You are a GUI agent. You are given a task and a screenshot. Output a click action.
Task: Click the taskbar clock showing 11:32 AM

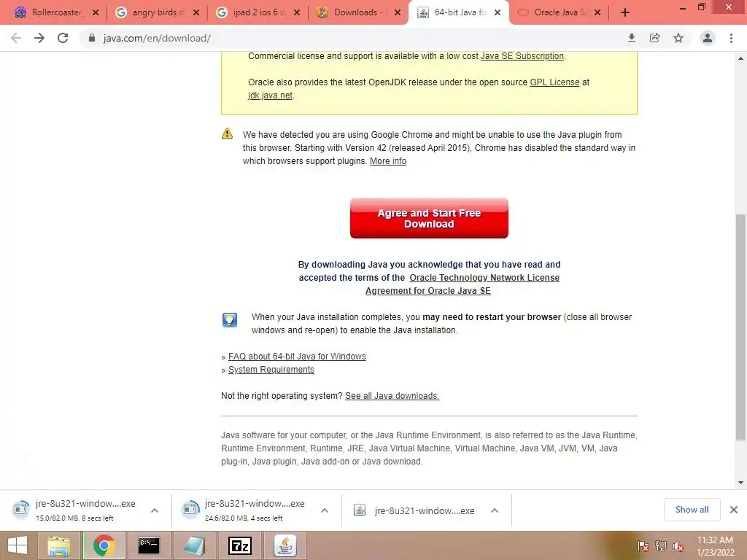coord(715,546)
